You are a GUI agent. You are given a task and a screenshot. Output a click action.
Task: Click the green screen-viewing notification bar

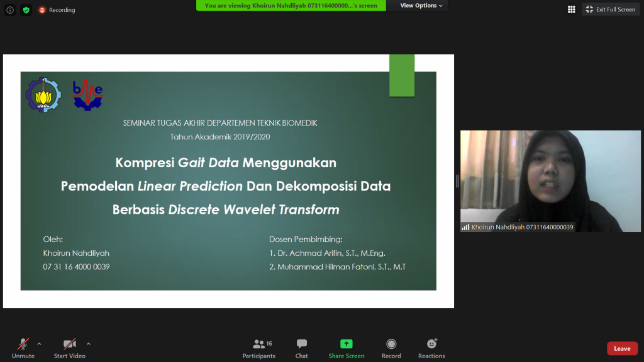[x=291, y=6]
